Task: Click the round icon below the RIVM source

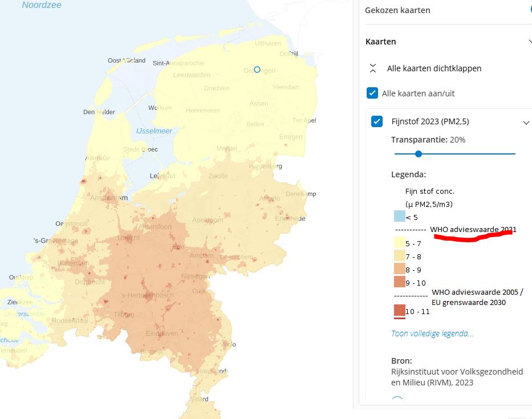Action: point(398,400)
